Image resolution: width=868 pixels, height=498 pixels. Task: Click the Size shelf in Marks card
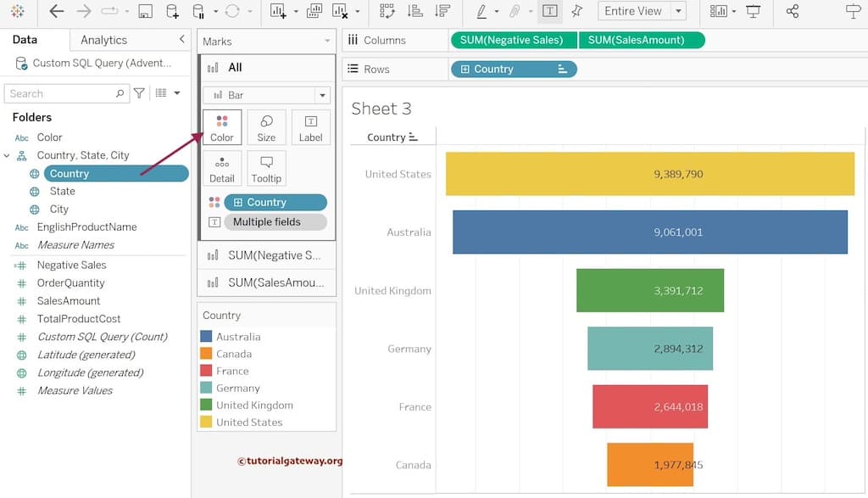(x=266, y=126)
